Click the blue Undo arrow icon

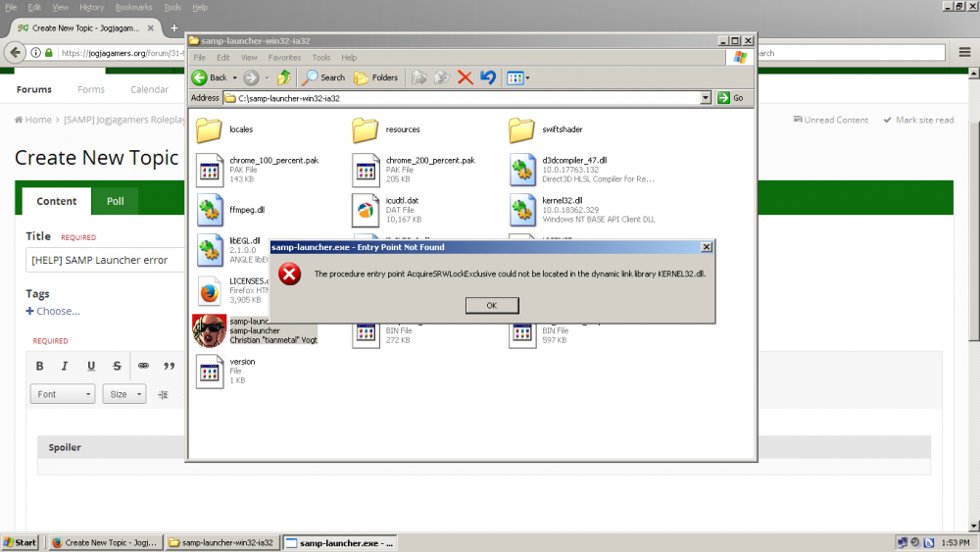[488, 77]
